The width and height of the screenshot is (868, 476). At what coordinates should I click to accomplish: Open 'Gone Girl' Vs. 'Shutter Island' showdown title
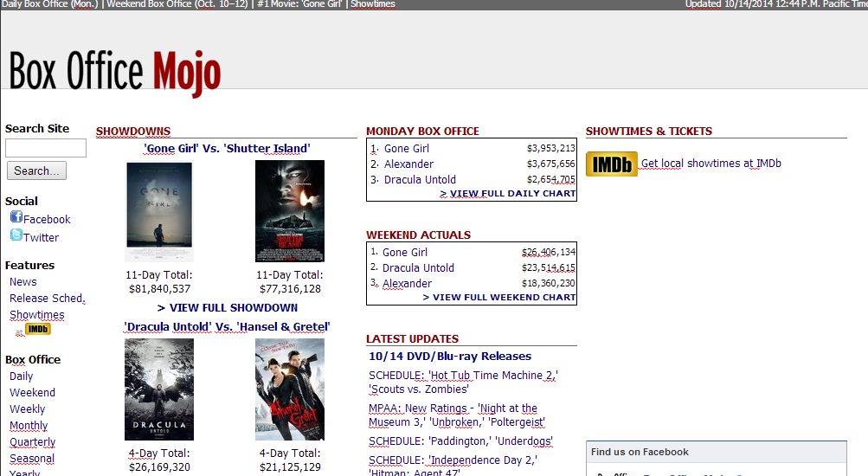(227, 148)
